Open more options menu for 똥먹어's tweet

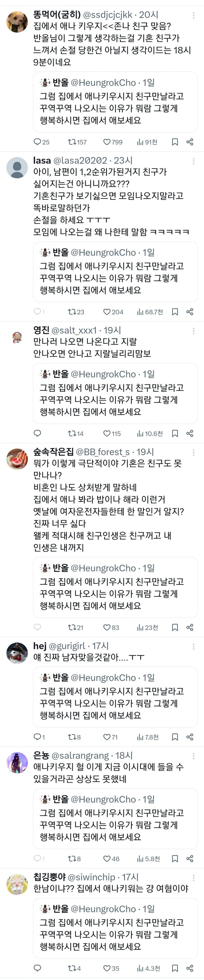194,15
